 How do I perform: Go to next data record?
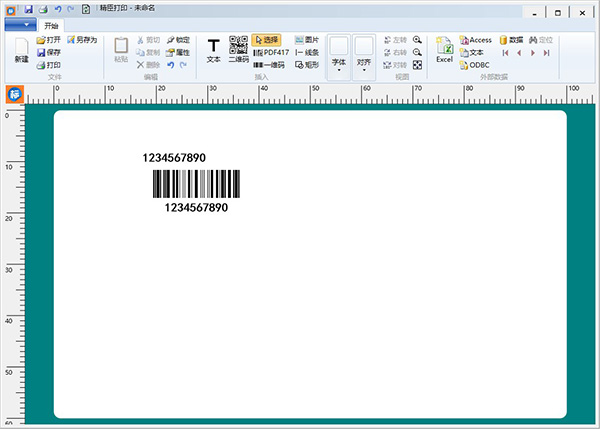[x=533, y=53]
